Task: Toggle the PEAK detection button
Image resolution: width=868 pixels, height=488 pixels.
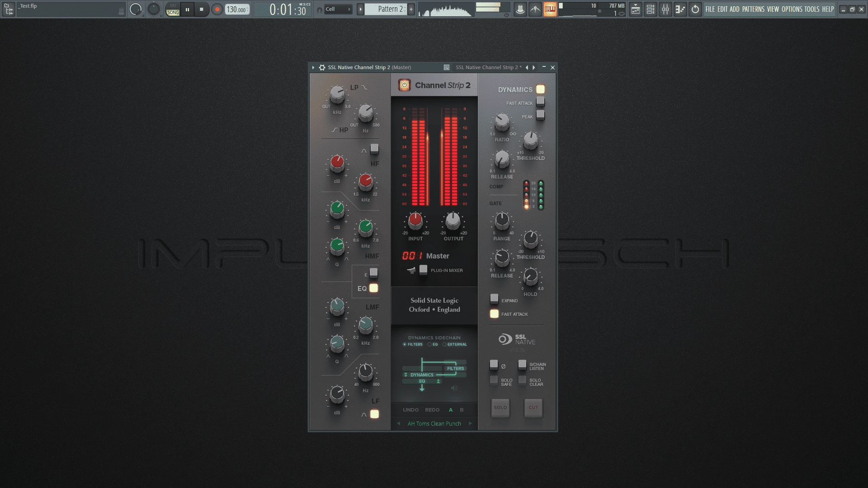Action: coord(540,115)
